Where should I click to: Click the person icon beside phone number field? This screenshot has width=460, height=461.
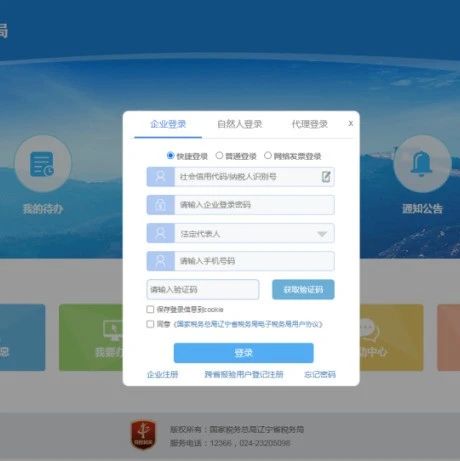pos(161,261)
